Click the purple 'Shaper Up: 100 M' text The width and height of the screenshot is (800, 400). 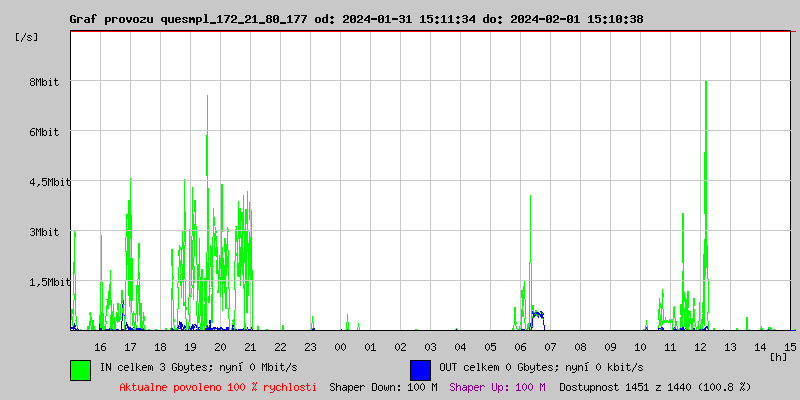click(497, 386)
